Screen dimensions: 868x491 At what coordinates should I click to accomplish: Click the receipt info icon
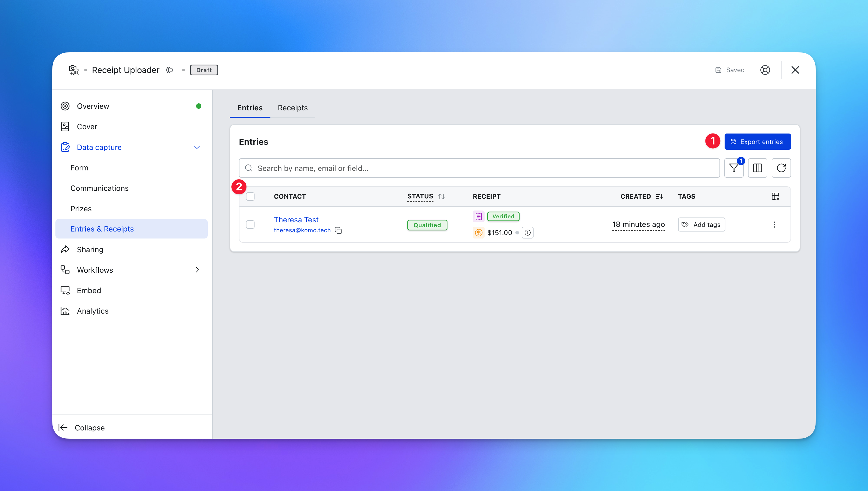(527, 233)
